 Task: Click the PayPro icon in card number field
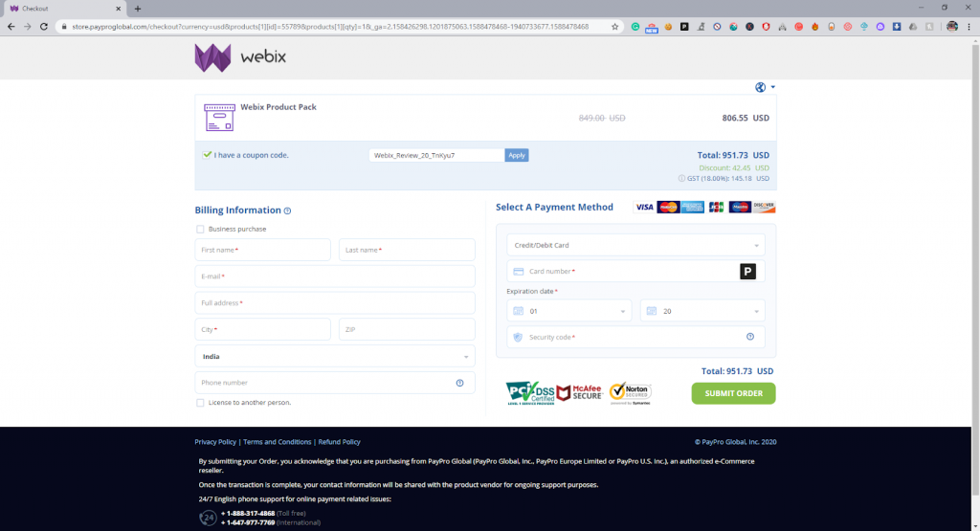pos(747,272)
